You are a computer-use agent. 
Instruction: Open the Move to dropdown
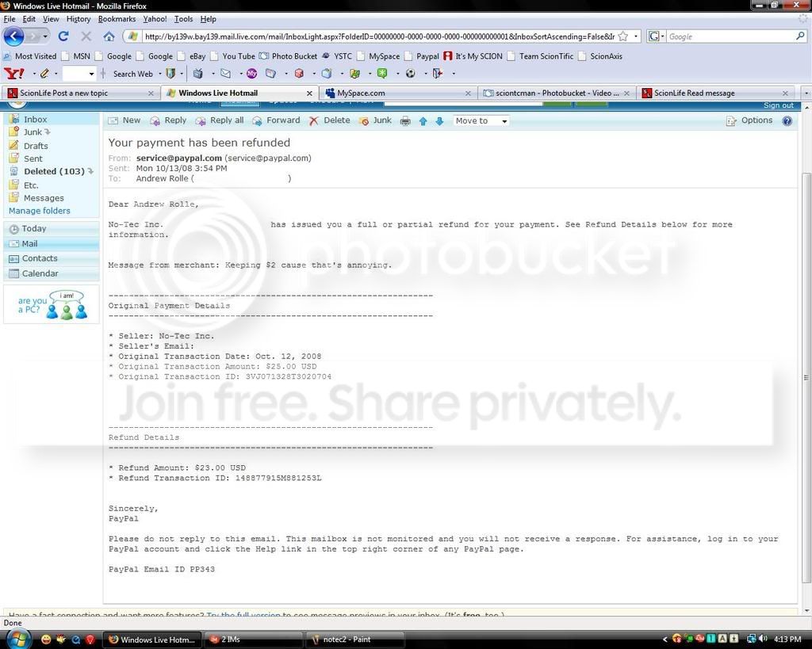481,121
